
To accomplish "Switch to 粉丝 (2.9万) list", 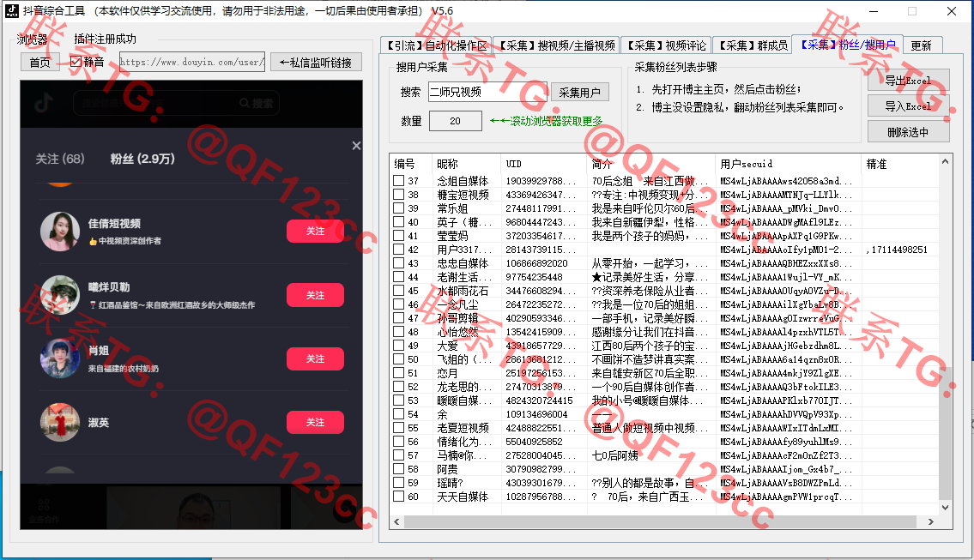I will [142, 159].
